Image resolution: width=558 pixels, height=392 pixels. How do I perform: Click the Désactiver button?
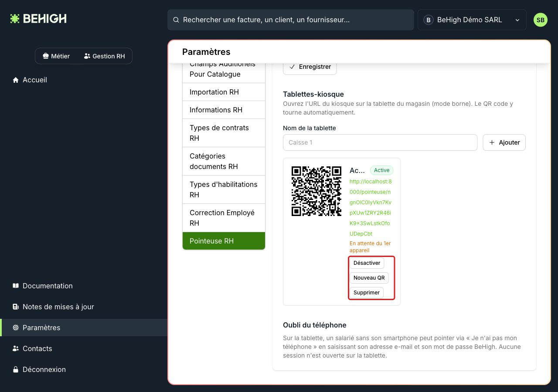click(367, 263)
